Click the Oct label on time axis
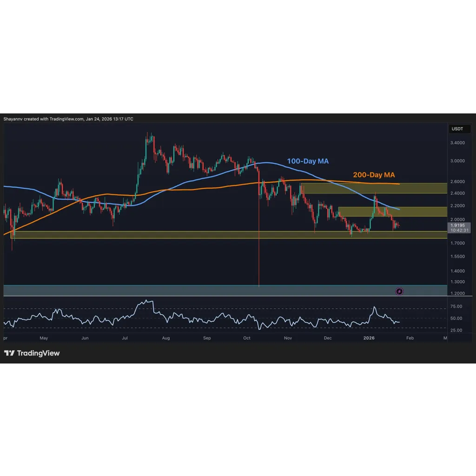 point(247,338)
